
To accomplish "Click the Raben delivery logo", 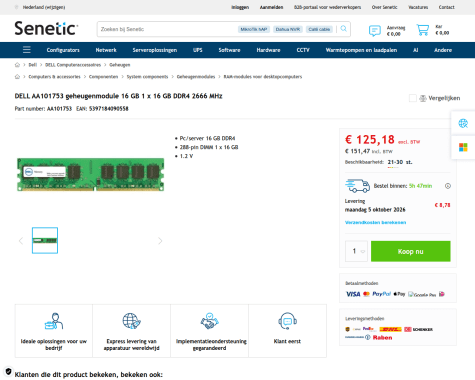I will (x=382, y=337).
